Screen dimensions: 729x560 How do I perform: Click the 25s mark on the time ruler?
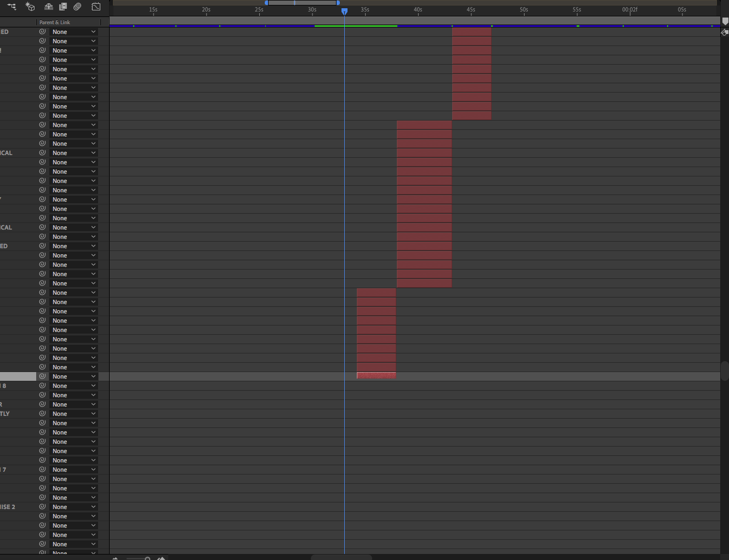point(259,10)
